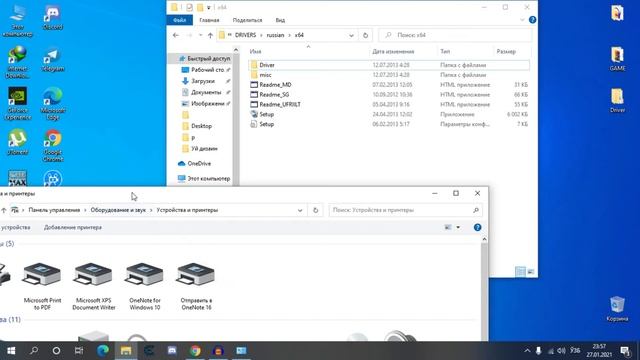The height and width of the screenshot is (360, 640).
Task: Open the GAME folder on the desktop
Action: (x=617, y=59)
